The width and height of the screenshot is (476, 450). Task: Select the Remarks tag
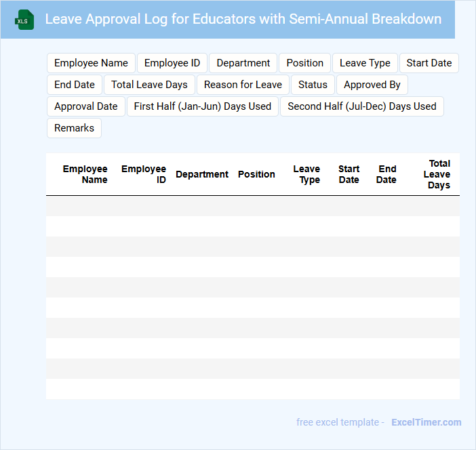74,128
